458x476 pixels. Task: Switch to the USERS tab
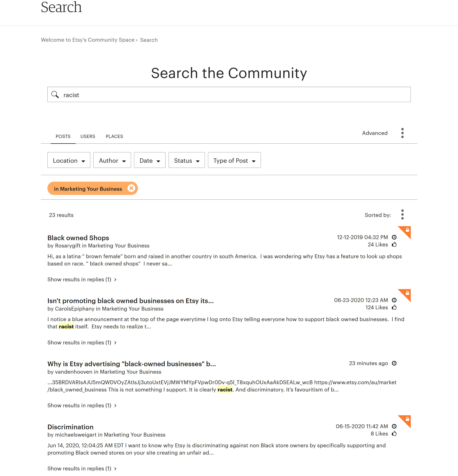(88, 137)
